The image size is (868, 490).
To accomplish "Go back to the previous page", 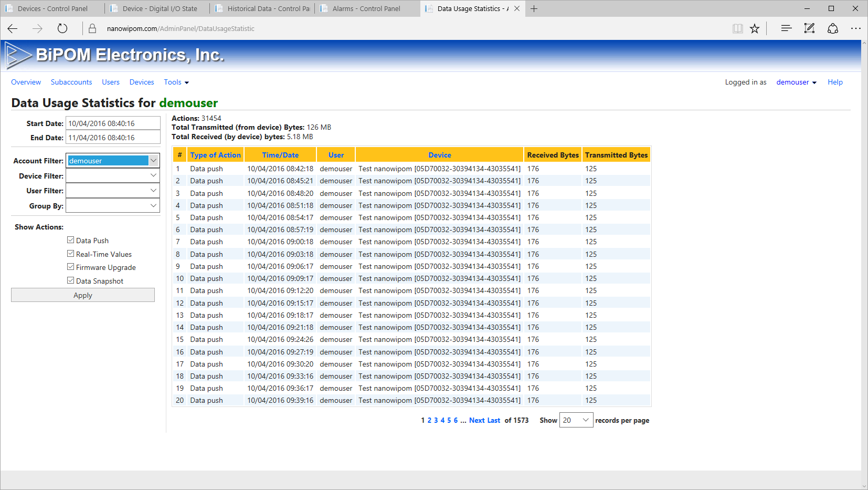I will (13, 28).
